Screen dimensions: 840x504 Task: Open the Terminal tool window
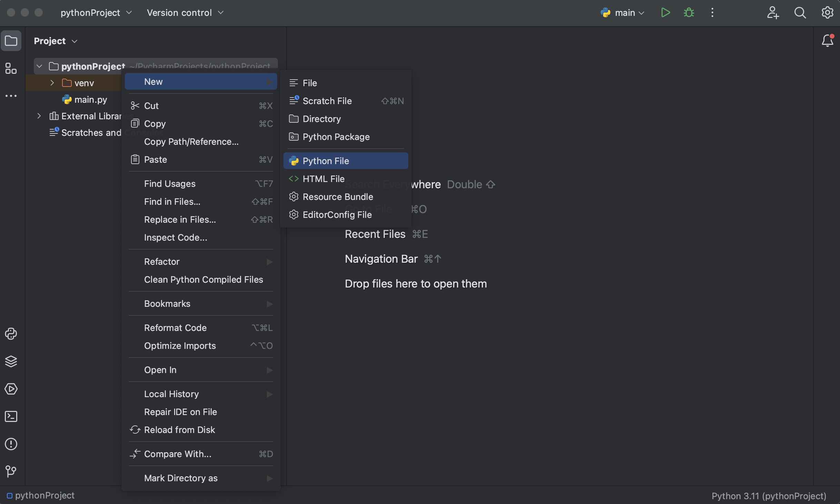tap(11, 416)
